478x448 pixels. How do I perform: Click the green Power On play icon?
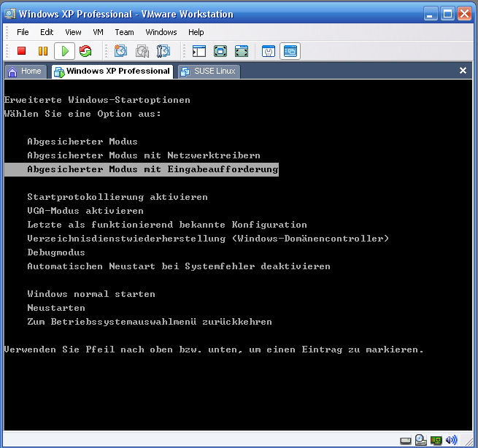tap(65, 51)
